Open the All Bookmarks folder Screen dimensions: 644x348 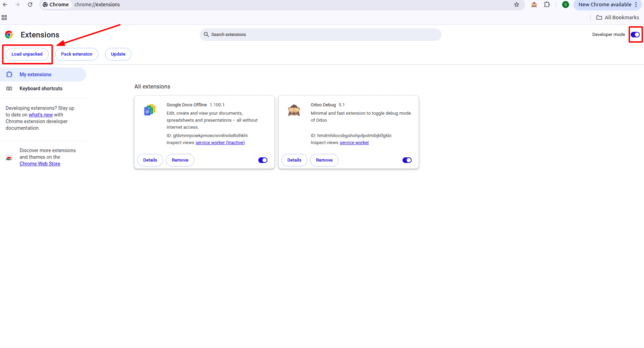(617, 17)
